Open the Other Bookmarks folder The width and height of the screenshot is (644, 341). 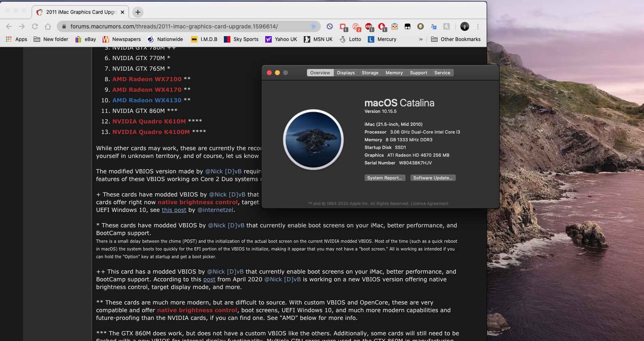tap(456, 39)
